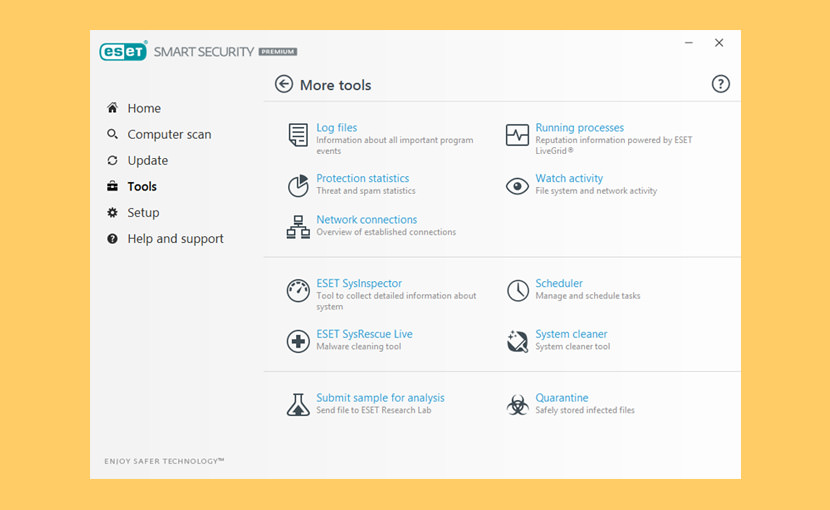The width and height of the screenshot is (830, 510).
Task: Open the Log files link
Action: 337,128
